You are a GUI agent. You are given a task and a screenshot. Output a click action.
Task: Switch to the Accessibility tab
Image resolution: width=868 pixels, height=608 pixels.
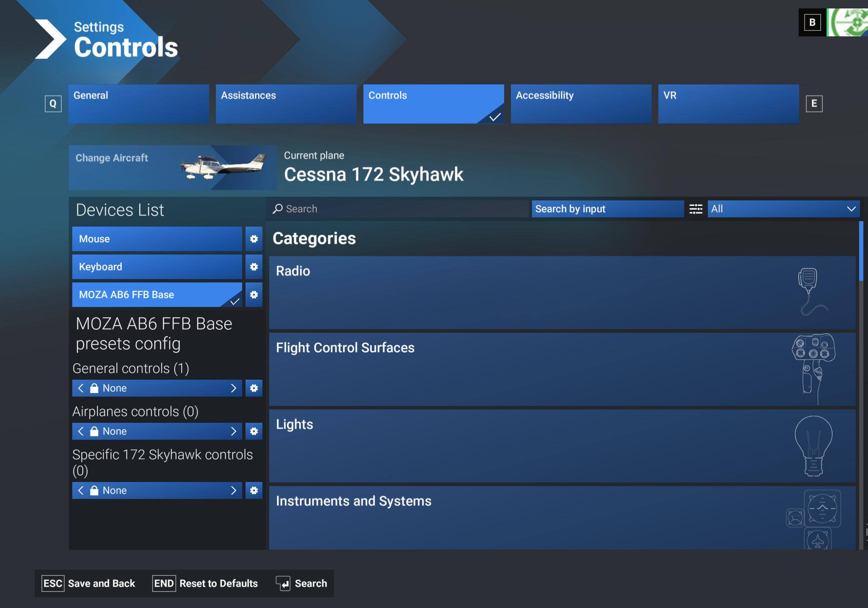(x=581, y=104)
